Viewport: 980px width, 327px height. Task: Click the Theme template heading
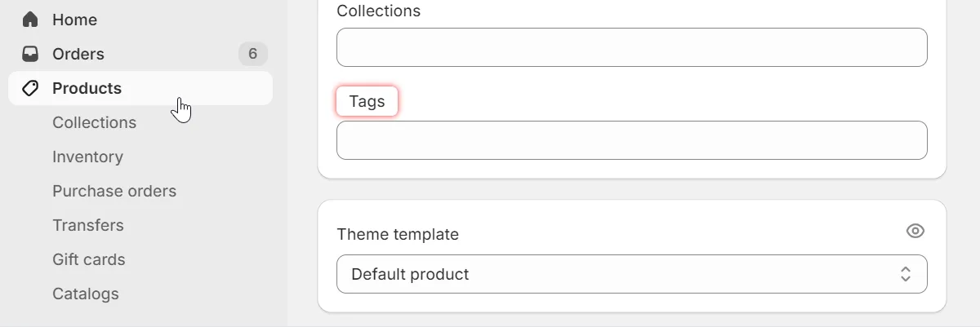tap(398, 234)
